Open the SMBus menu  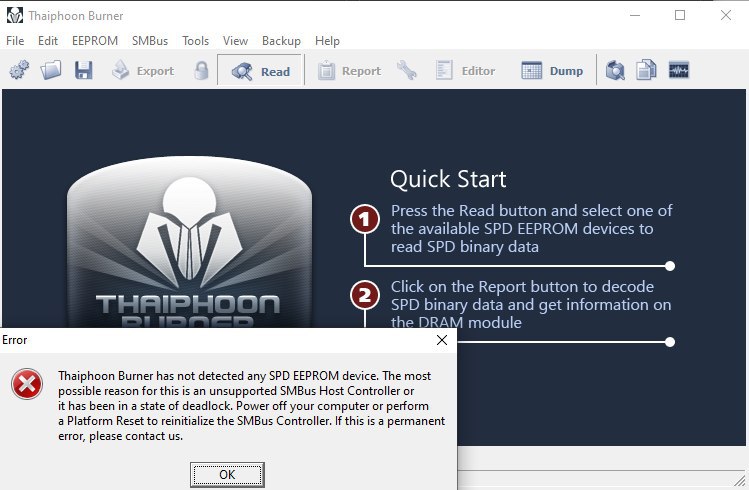(x=150, y=41)
